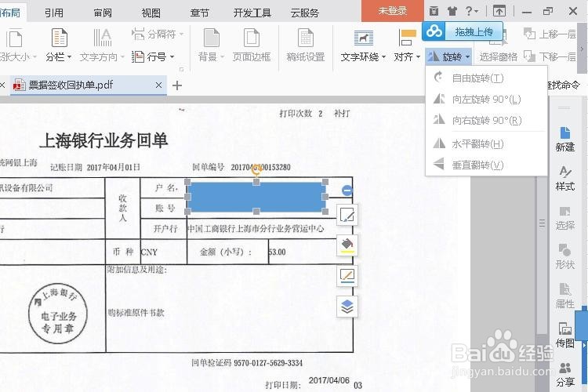Open the 分栏 columns dropdown
The height and width of the screenshot is (392, 588).
click(x=59, y=45)
